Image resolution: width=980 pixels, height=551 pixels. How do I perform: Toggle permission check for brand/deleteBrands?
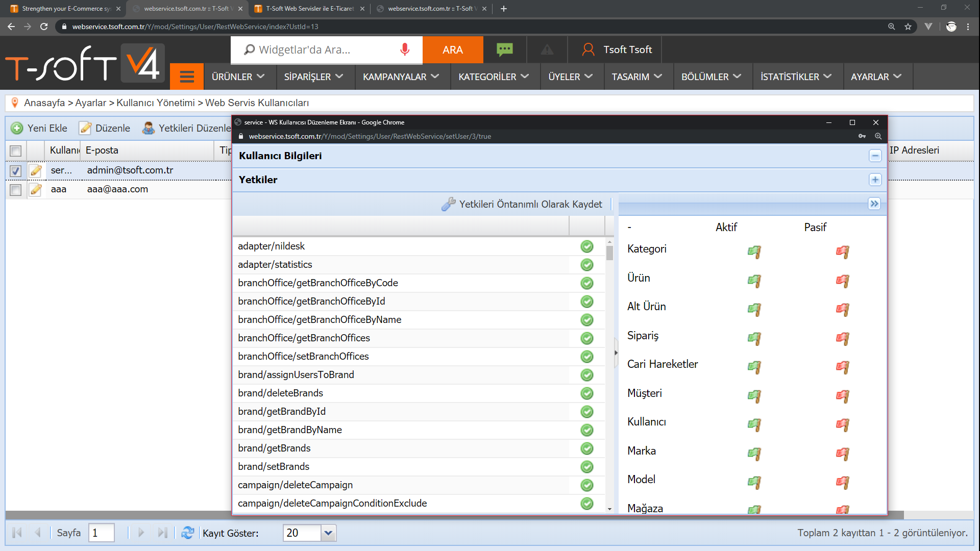coord(587,393)
